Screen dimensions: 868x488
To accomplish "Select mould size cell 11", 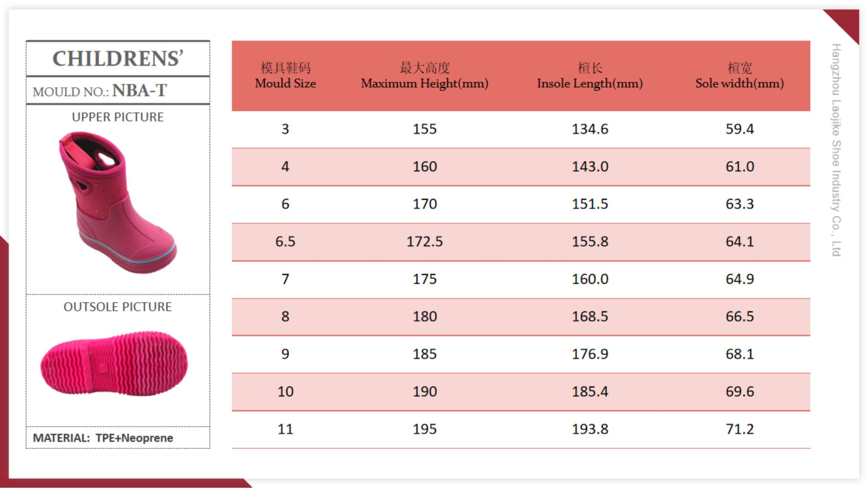I will pyautogui.click(x=285, y=429).
